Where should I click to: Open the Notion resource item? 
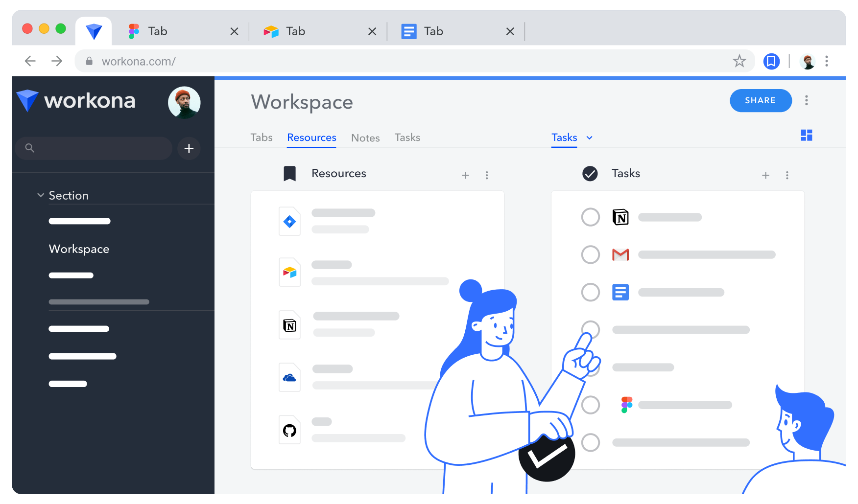[339, 325]
